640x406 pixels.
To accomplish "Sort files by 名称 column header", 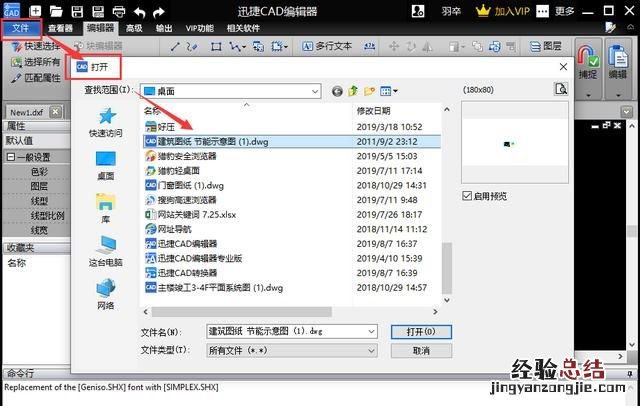I will pos(246,111).
